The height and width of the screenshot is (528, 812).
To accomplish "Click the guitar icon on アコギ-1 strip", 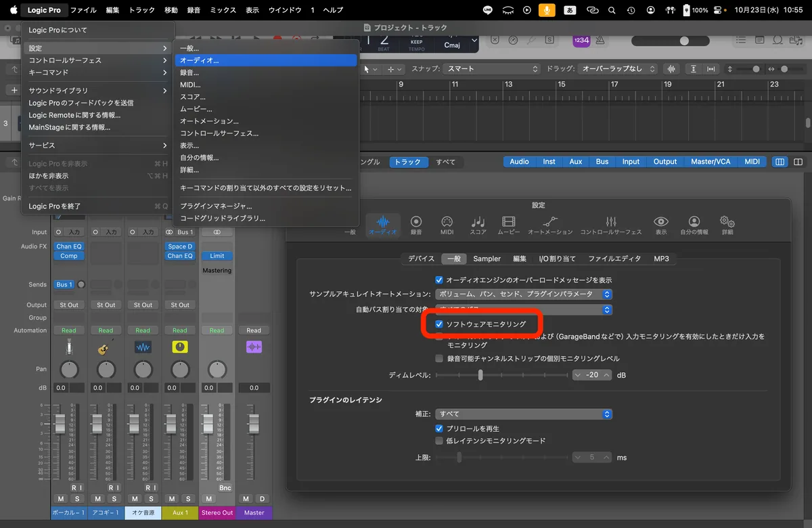I will (x=106, y=347).
